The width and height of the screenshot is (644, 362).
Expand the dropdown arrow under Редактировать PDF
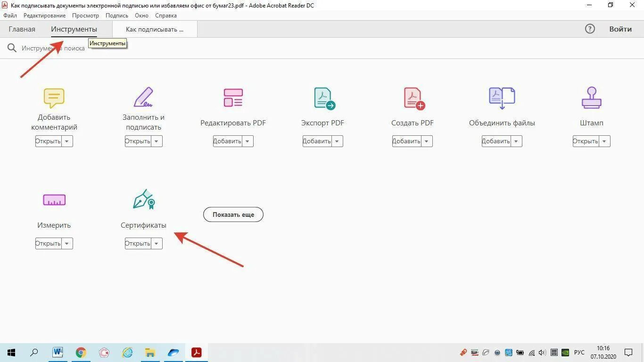click(x=248, y=141)
